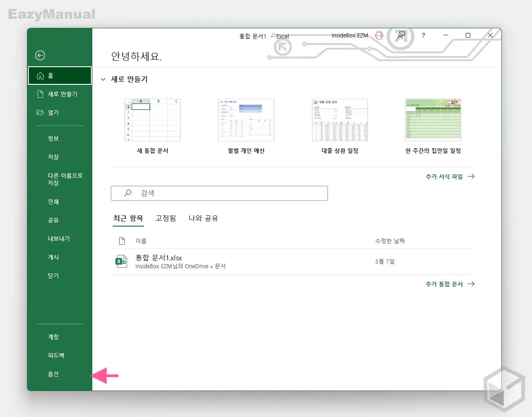Collapse the 새로 만들기 section chevron

[x=103, y=79]
